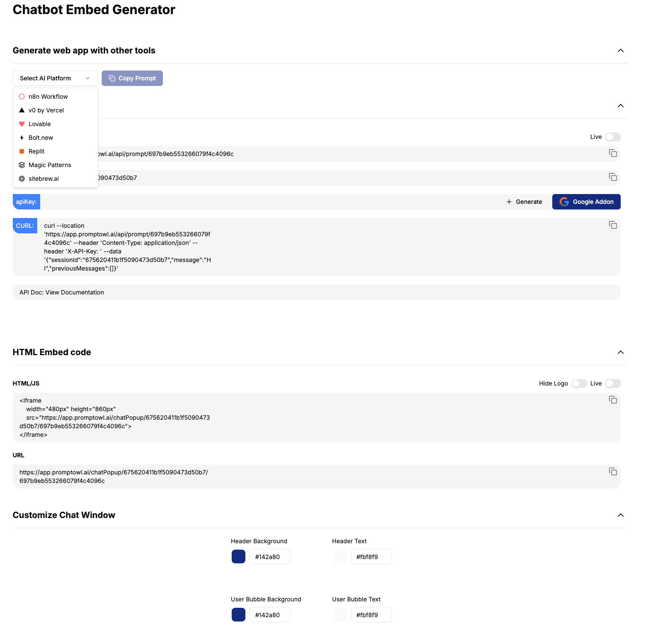Open the Header Background color swatch
This screenshot has height=636, width=672.
(238, 556)
